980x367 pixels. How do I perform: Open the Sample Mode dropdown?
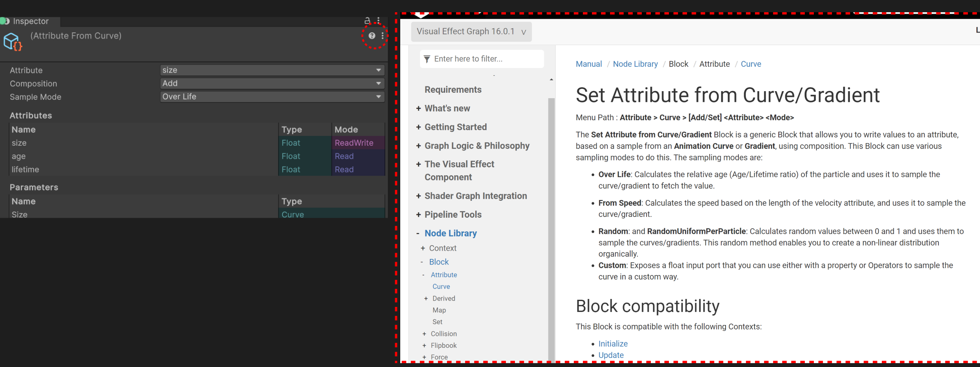pos(272,97)
